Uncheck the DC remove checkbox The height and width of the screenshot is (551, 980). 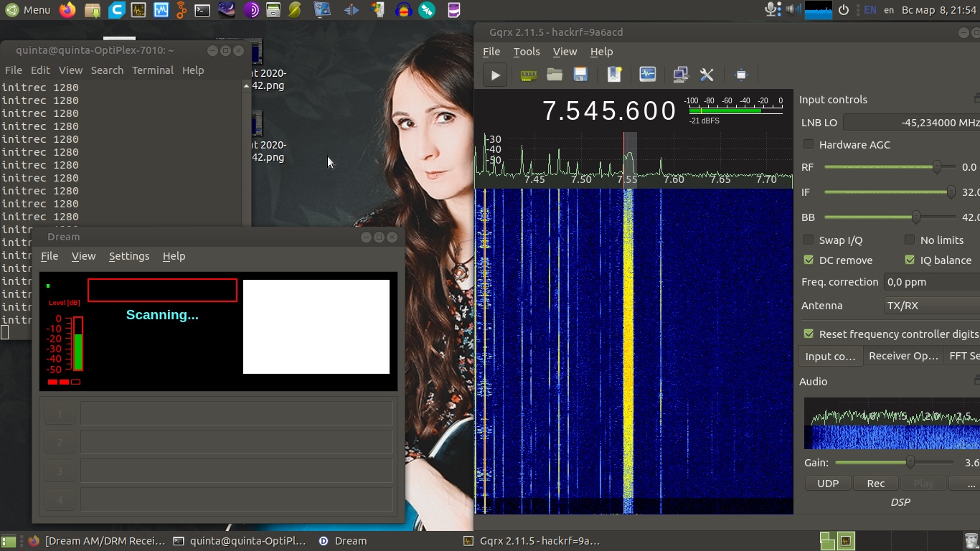point(809,260)
